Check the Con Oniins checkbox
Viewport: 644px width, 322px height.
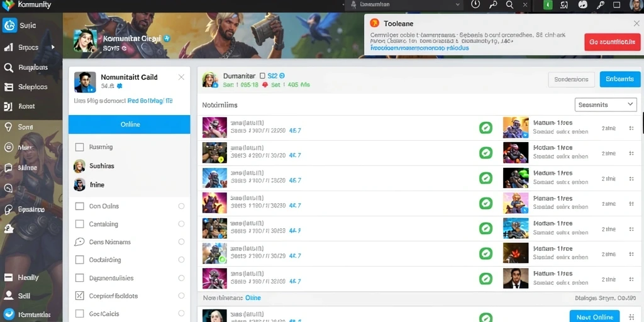(80, 206)
